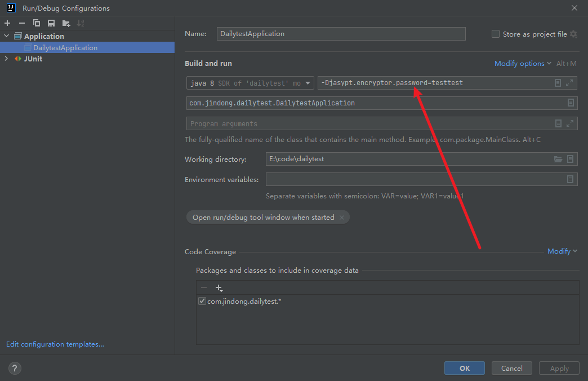Add a coverage package with plus icon
This screenshot has width=588, height=381.
coord(219,288)
